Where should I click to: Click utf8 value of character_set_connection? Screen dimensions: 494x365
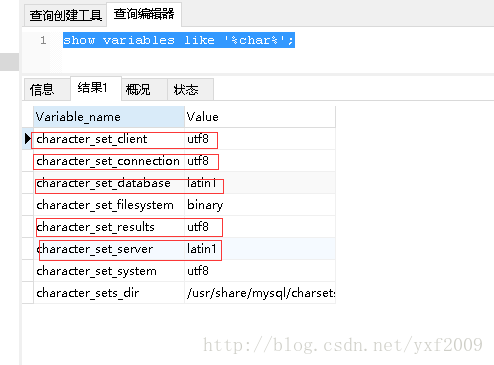tap(260, 161)
